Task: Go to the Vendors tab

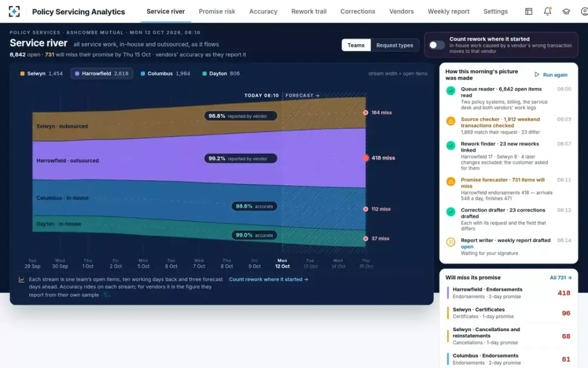Action: click(x=401, y=11)
